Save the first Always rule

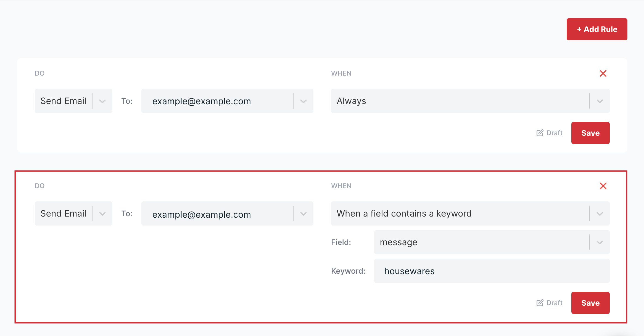point(590,133)
